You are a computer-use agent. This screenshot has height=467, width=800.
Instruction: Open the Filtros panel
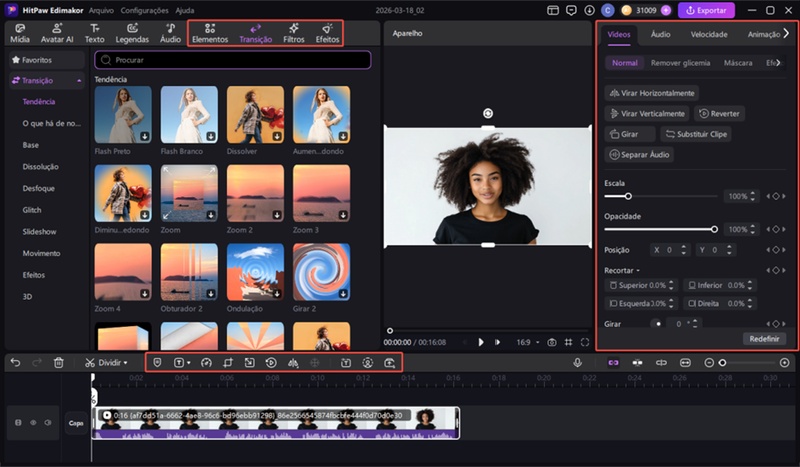click(x=293, y=33)
